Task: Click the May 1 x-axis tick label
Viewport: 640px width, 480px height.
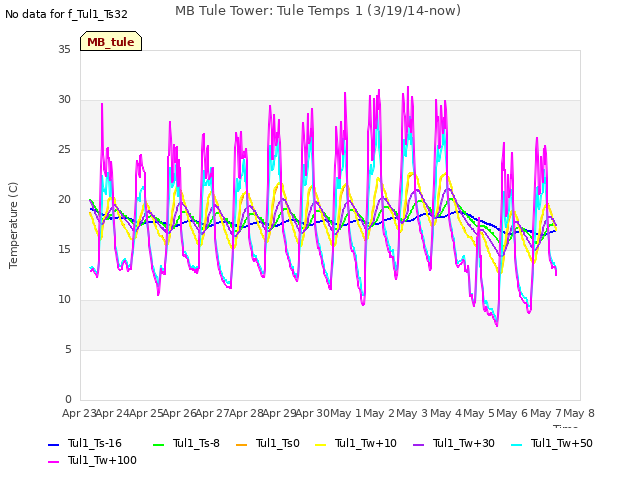Action: click(346, 413)
